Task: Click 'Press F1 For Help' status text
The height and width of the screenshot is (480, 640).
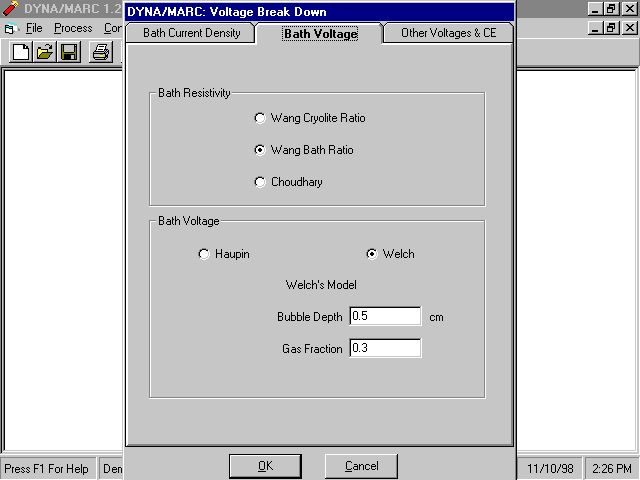Action: tap(46, 469)
